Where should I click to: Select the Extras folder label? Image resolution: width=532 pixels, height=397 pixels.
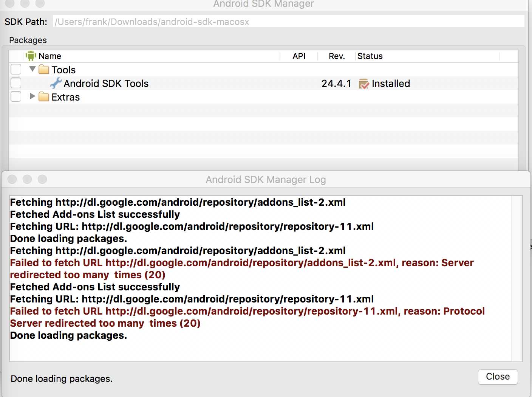tap(66, 97)
